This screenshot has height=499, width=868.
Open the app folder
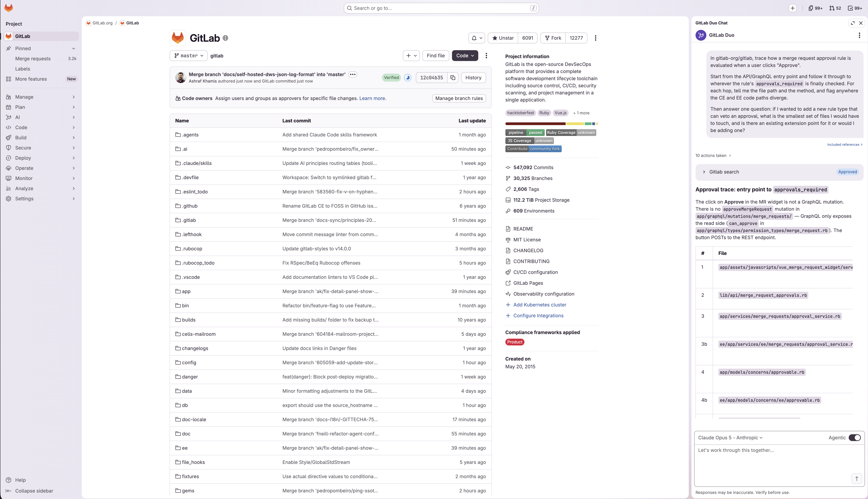(x=186, y=291)
